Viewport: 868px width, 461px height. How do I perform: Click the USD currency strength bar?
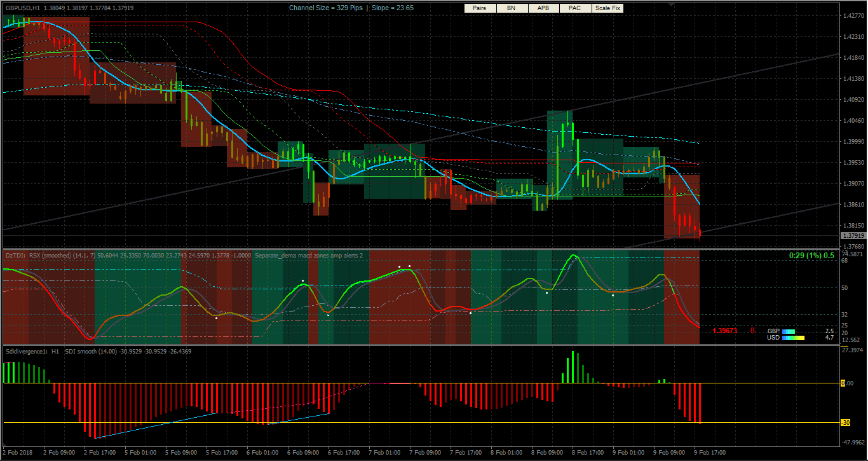pyautogui.click(x=793, y=338)
